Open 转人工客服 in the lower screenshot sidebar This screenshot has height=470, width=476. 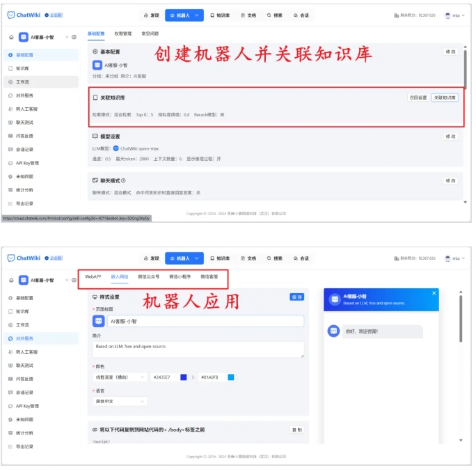point(41,352)
